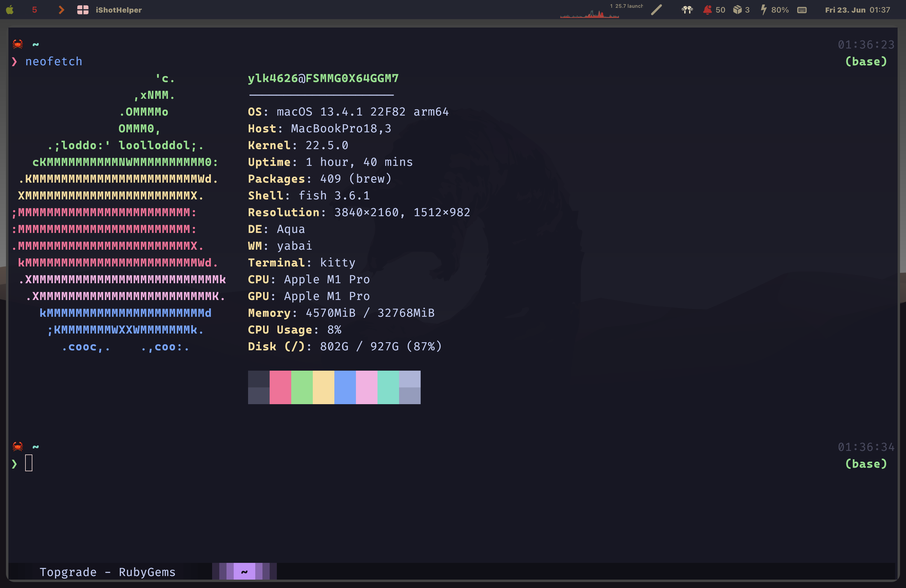Click the Terminal: kitty line
Image resolution: width=906 pixels, height=588 pixels.
301,263
